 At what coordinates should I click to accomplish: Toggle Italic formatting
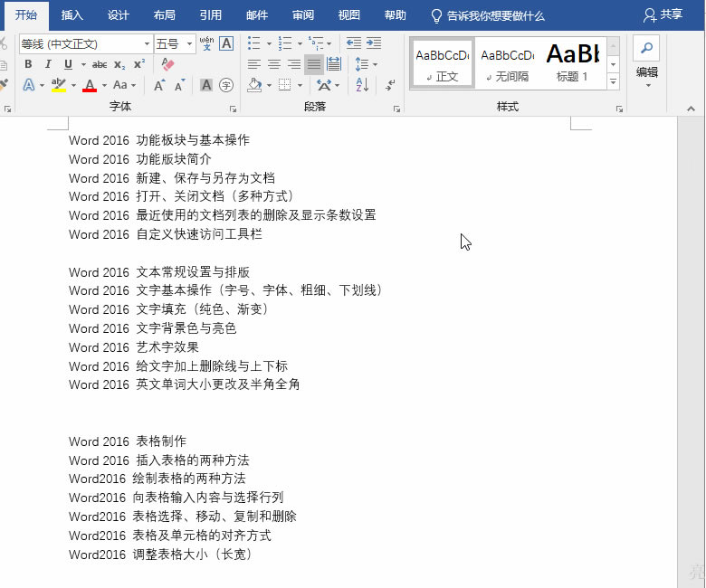(x=48, y=64)
